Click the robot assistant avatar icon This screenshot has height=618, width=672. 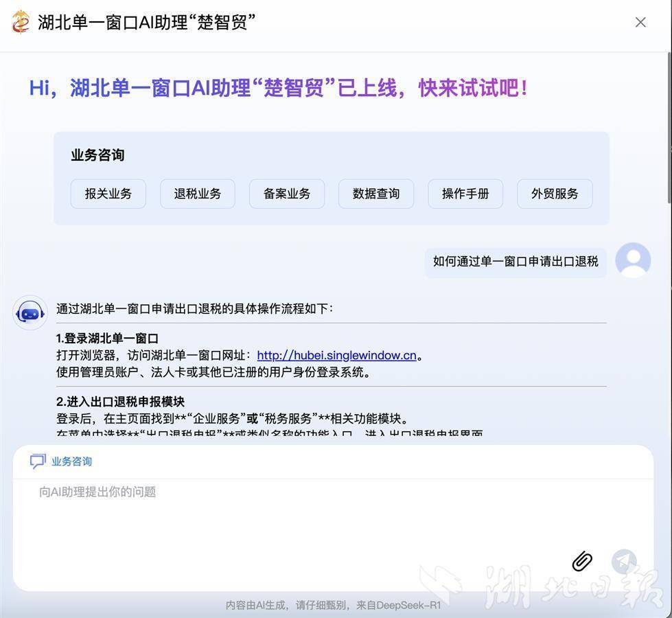coord(30,312)
